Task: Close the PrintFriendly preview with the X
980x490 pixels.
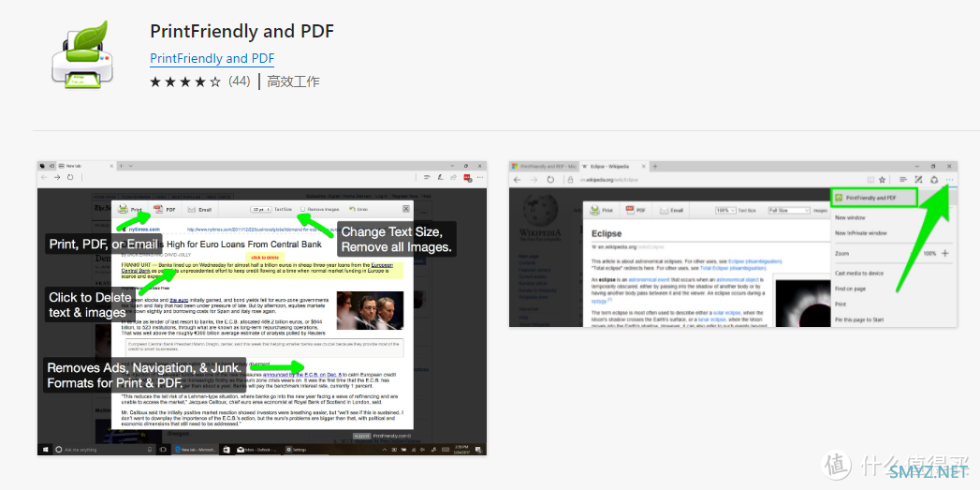Action: (405, 208)
